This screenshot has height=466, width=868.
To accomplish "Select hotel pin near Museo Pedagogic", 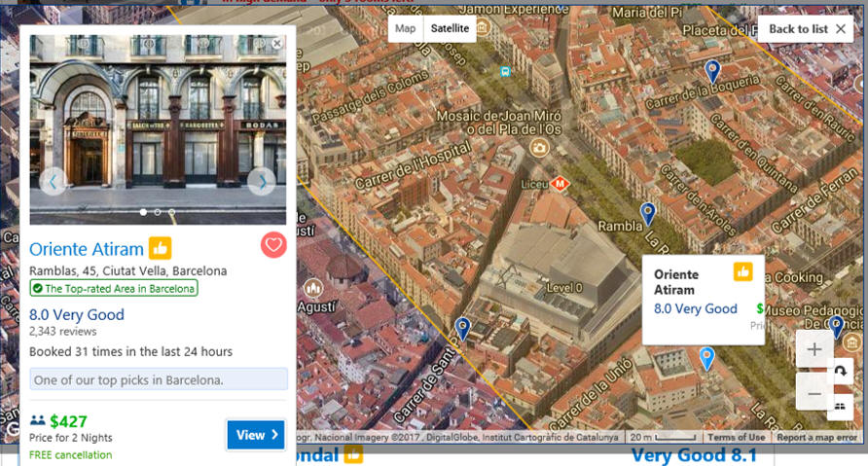I will pos(837,327).
